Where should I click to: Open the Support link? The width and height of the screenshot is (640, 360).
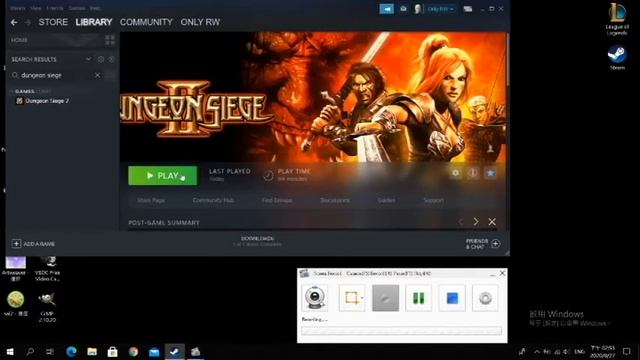point(433,200)
